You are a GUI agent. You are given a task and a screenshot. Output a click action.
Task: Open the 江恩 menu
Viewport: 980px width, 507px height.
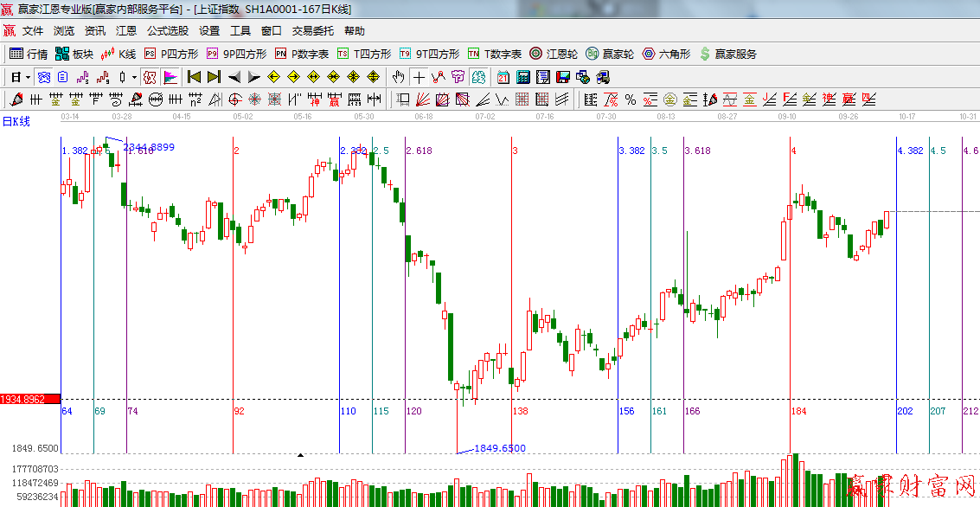[126, 30]
